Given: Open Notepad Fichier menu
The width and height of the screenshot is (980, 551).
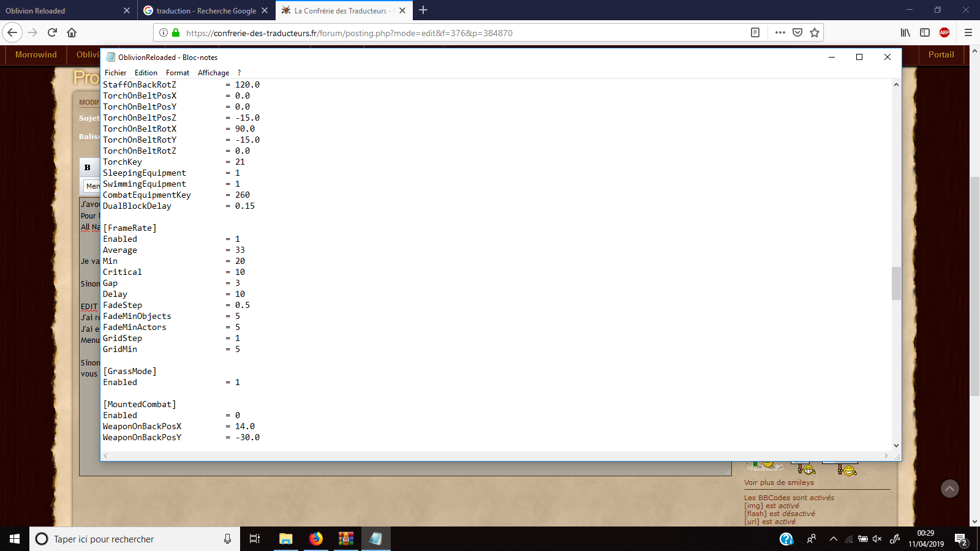Looking at the screenshot, I should click(115, 72).
